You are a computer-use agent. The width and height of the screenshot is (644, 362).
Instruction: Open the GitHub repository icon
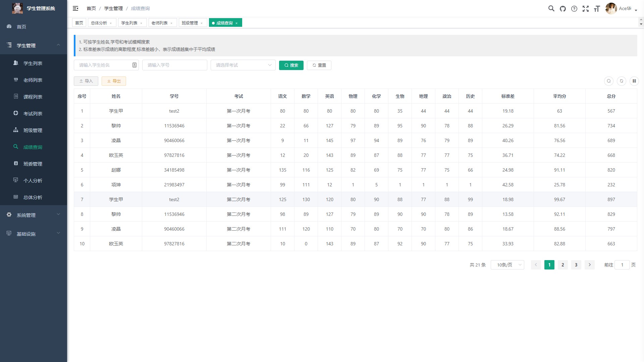coord(563,9)
